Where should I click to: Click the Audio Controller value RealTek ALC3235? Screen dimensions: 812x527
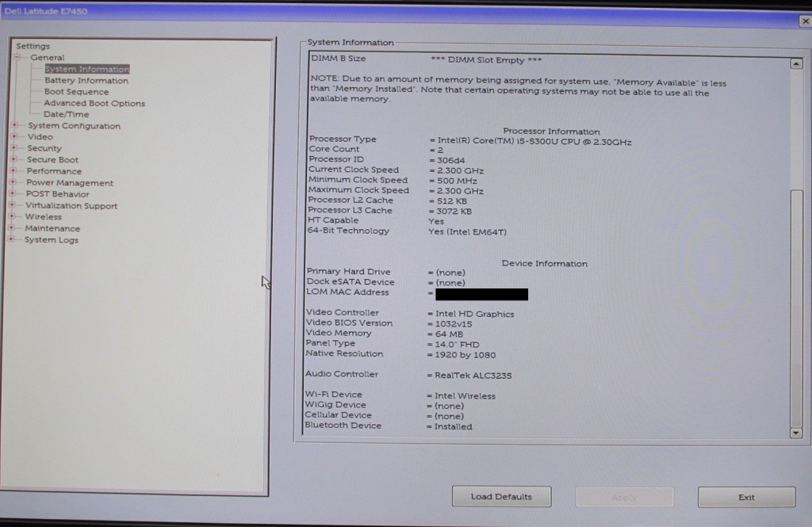click(x=473, y=376)
